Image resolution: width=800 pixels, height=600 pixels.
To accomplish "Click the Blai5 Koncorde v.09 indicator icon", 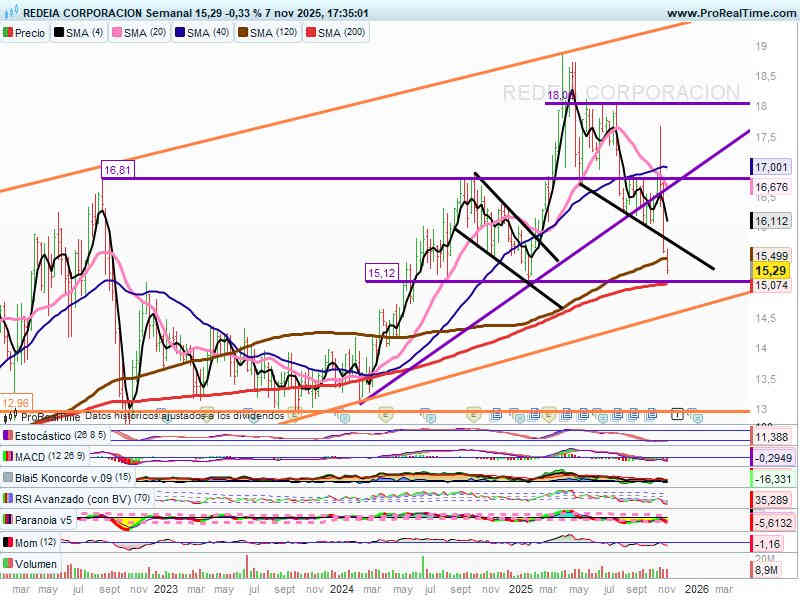I will 9,478.
